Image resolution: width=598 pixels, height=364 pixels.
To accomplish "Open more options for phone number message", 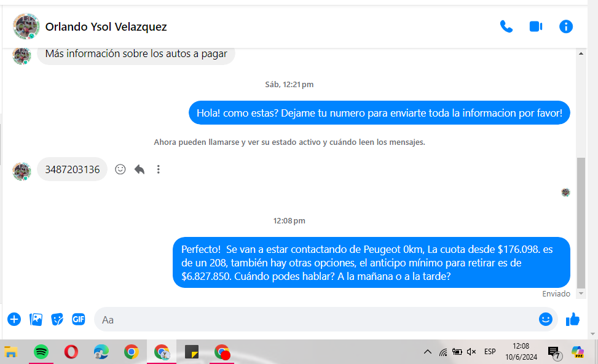I will pos(159,169).
